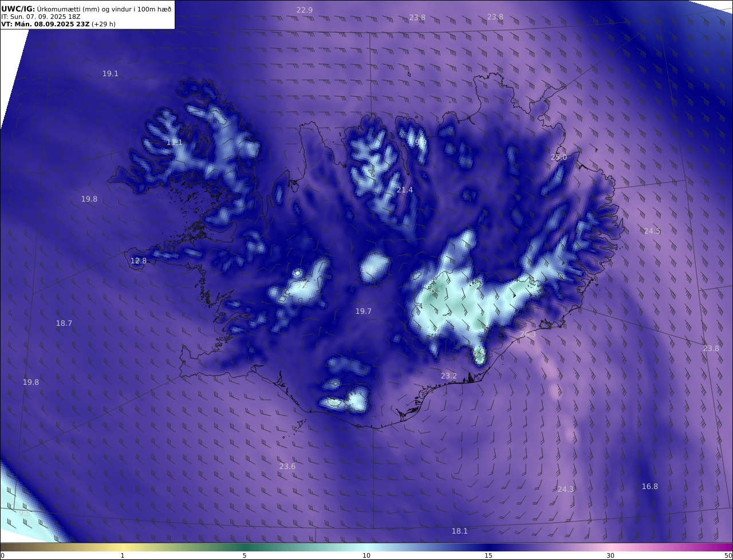Viewport: 733px width, 560px height.
Task: Pick the 23.6 value label
Action: point(287,467)
